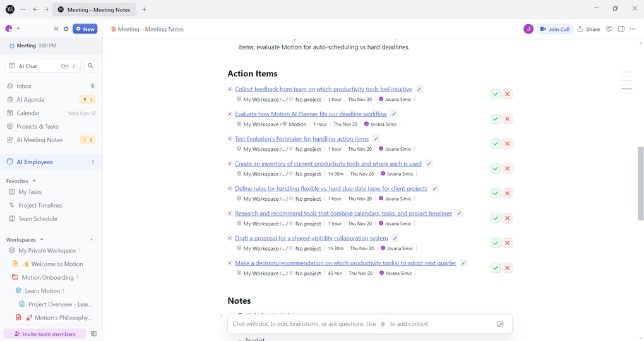Viewport: 644px width, 341px height.
Task: Click the Join Call button
Action: pyautogui.click(x=555, y=29)
